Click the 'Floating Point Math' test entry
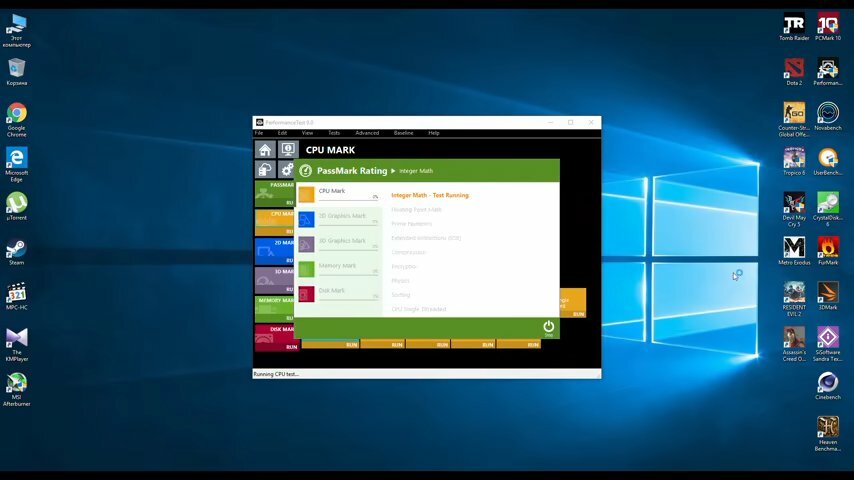The width and height of the screenshot is (854, 480). [x=416, y=209]
